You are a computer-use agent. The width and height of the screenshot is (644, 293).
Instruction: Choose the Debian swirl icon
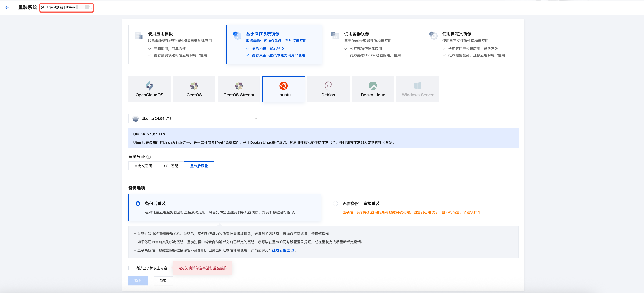pos(328,86)
